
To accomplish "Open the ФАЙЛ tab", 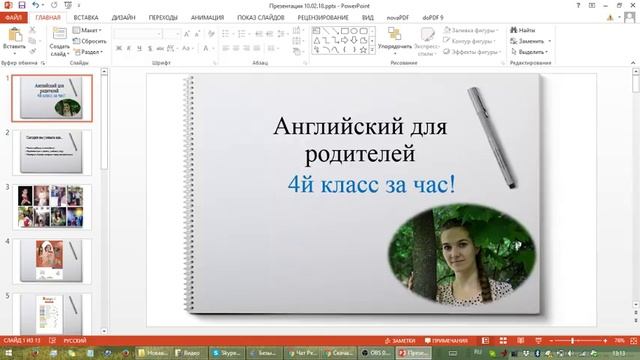I will [x=13, y=18].
